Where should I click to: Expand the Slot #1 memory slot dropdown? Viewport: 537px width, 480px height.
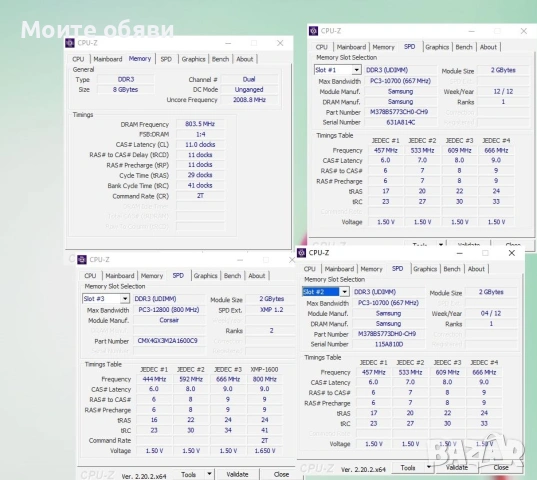[x=357, y=70]
